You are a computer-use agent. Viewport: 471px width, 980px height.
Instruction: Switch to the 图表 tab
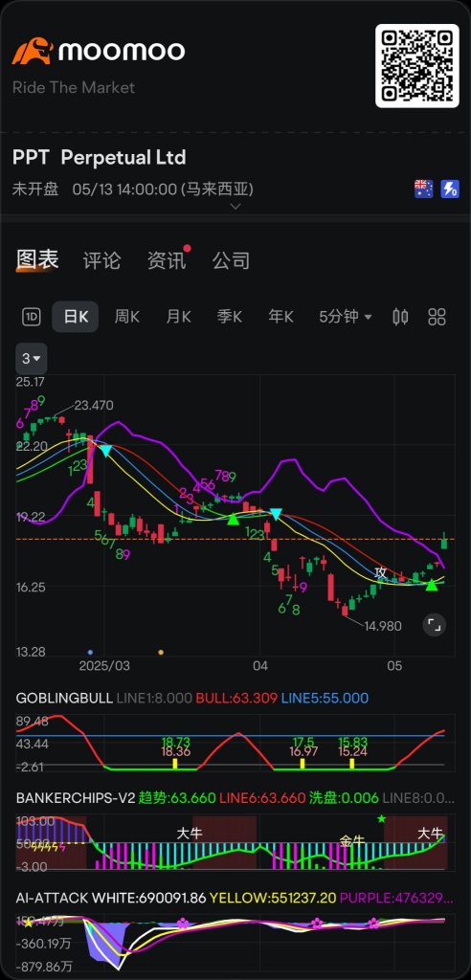click(x=37, y=260)
